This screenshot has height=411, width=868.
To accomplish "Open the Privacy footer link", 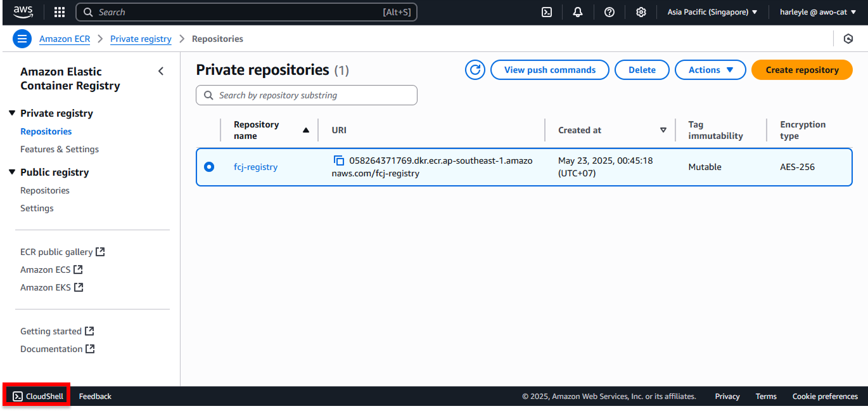I will click(x=727, y=396).
